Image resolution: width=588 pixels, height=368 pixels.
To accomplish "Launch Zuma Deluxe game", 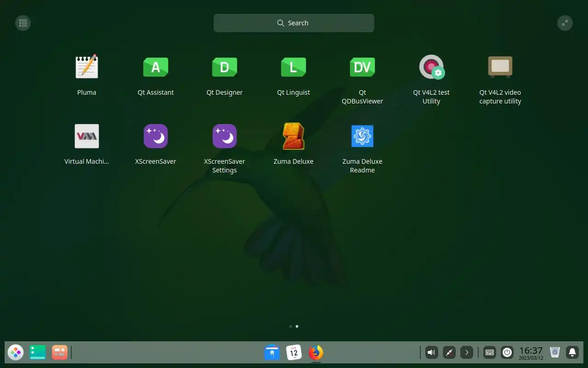I will pos(294,136).
